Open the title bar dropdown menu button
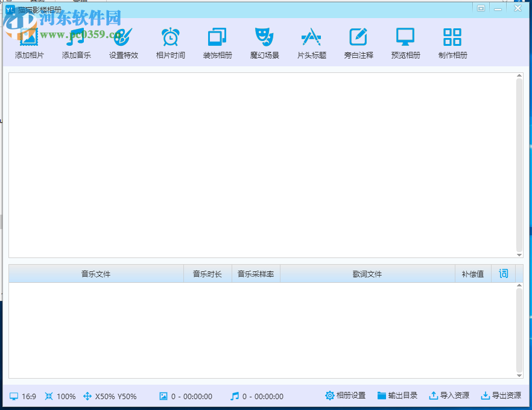Image resolution: width=532 pixels, height=410 pixels. (481, 8)
